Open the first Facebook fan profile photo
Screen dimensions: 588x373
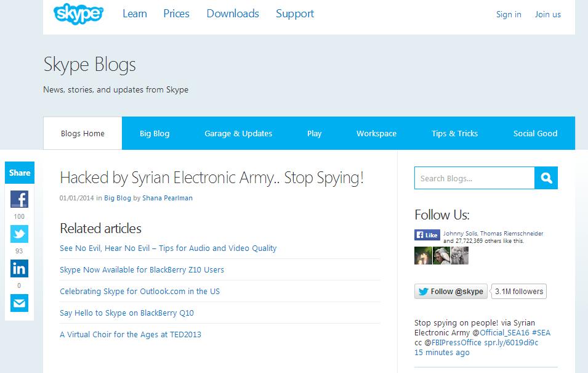pyautogui.click(x=423, y=255)
